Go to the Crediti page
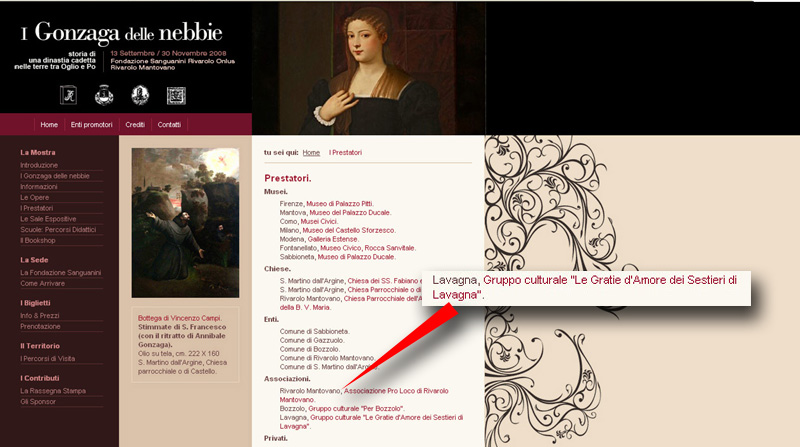800x447 pixels. 135,125
